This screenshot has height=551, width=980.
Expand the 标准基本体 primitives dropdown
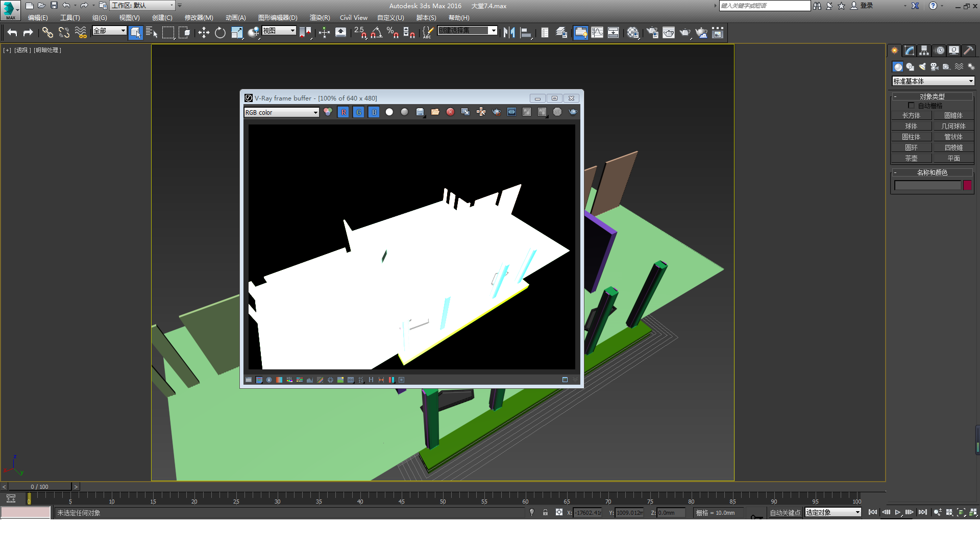click(933, 81)
